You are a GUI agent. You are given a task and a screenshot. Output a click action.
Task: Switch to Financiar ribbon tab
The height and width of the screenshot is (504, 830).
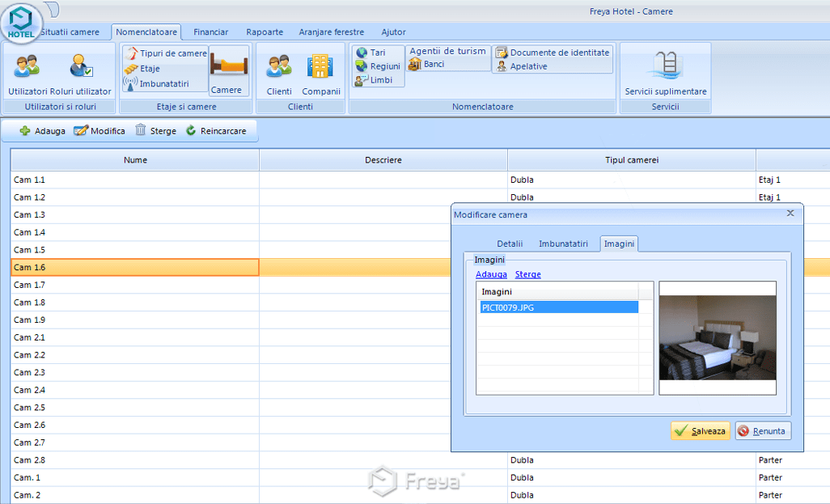click(x=210, y=32)
